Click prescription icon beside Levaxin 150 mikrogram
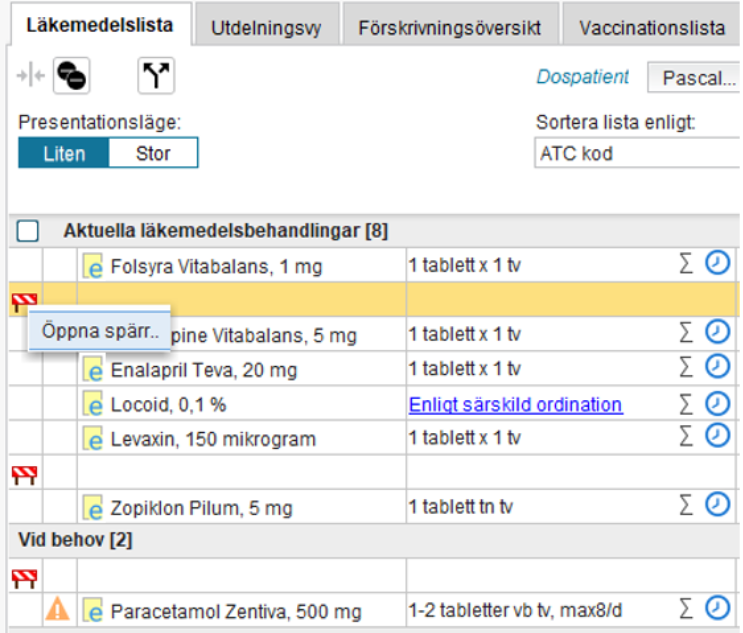The image size is (743, 633). (95, 438)
